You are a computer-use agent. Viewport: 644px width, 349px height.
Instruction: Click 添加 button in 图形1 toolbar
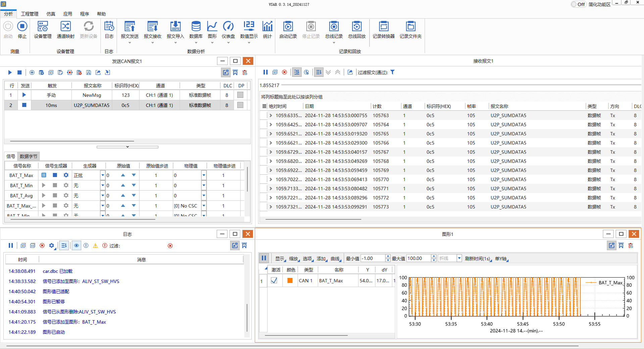pos(321,258)
